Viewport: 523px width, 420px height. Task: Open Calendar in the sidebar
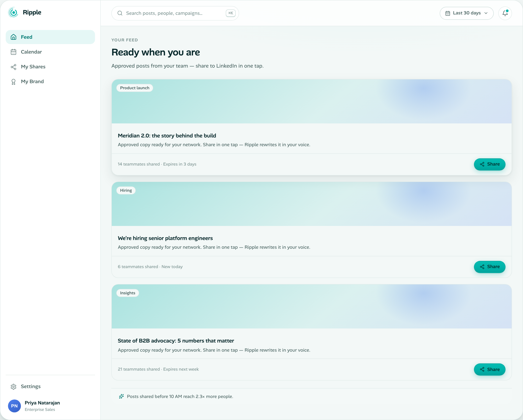point(50,52)
